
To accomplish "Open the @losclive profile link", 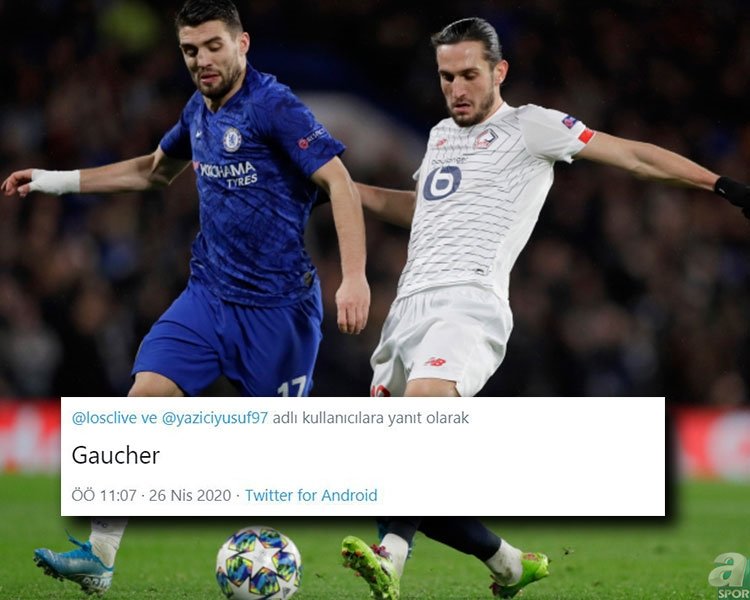I will (x=104, y=418).
